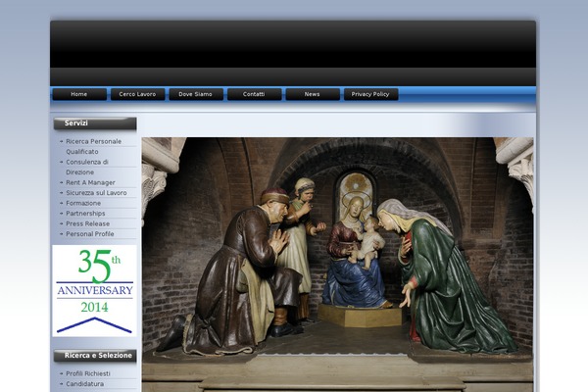Go to Cerco Lavoro page
The image size is (588, 392).
coord(137,94)
